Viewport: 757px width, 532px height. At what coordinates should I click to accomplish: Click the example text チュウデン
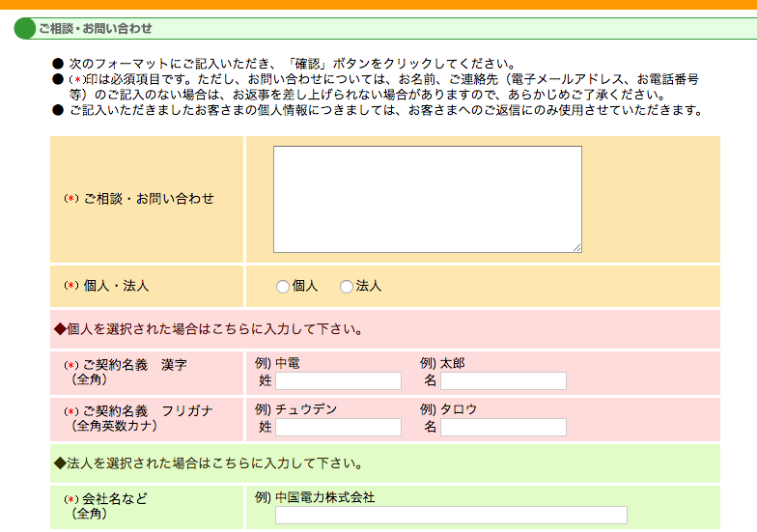point(306,409)
